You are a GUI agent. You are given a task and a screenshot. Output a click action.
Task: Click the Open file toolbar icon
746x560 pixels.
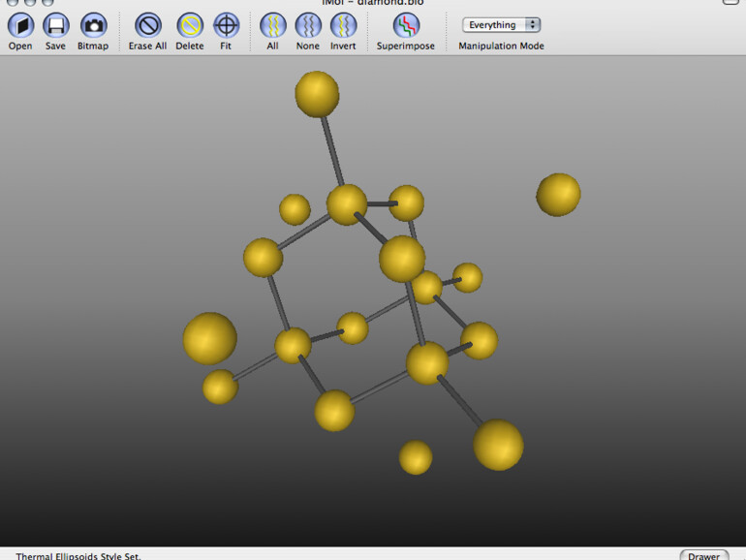20,26
